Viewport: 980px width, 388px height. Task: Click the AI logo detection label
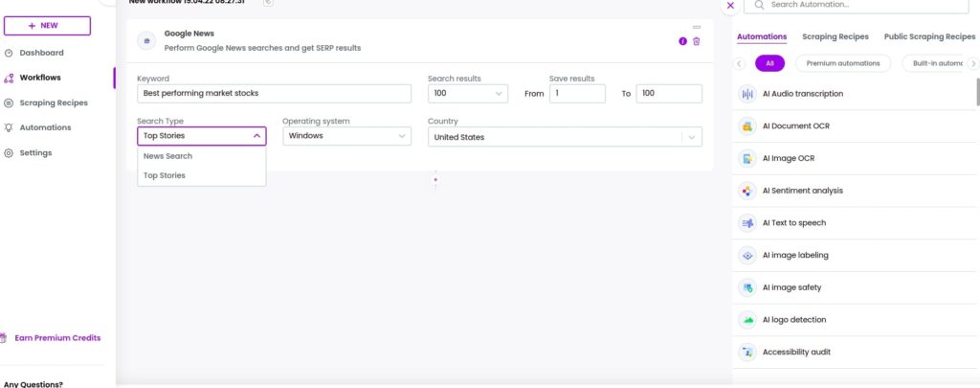[794, 320]
